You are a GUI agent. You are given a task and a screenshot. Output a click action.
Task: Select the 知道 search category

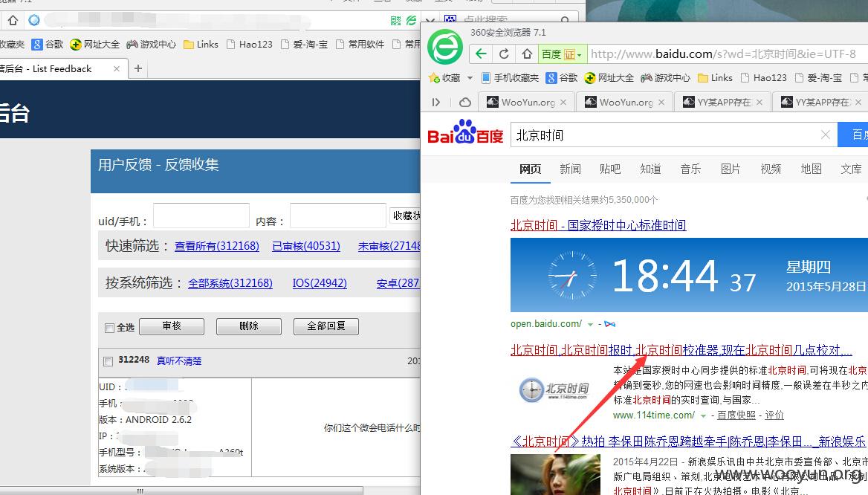click(x=650, y=169)
